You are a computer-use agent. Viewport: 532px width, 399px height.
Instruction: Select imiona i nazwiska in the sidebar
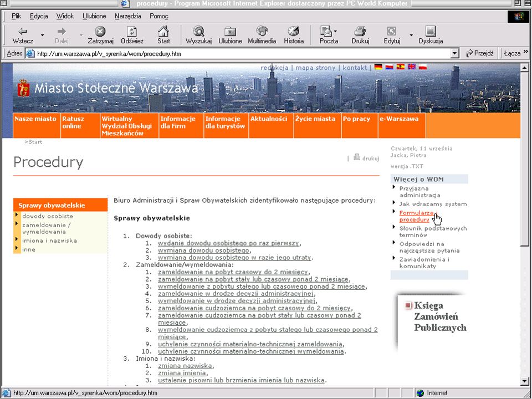(x=49, y=241)
